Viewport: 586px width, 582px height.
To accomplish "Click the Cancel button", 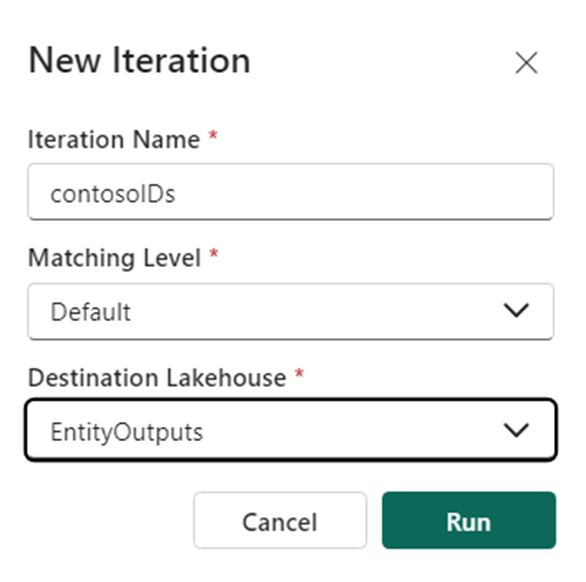I will coord(280,520).
